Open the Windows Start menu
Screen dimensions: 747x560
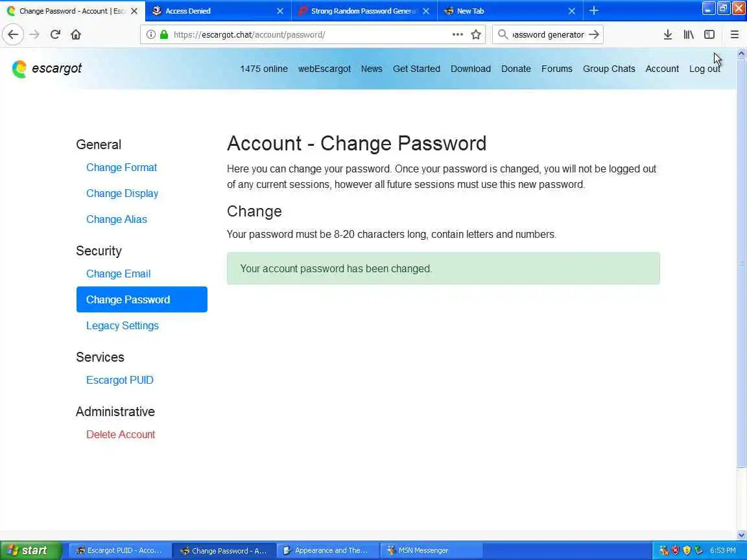[30, 550]
